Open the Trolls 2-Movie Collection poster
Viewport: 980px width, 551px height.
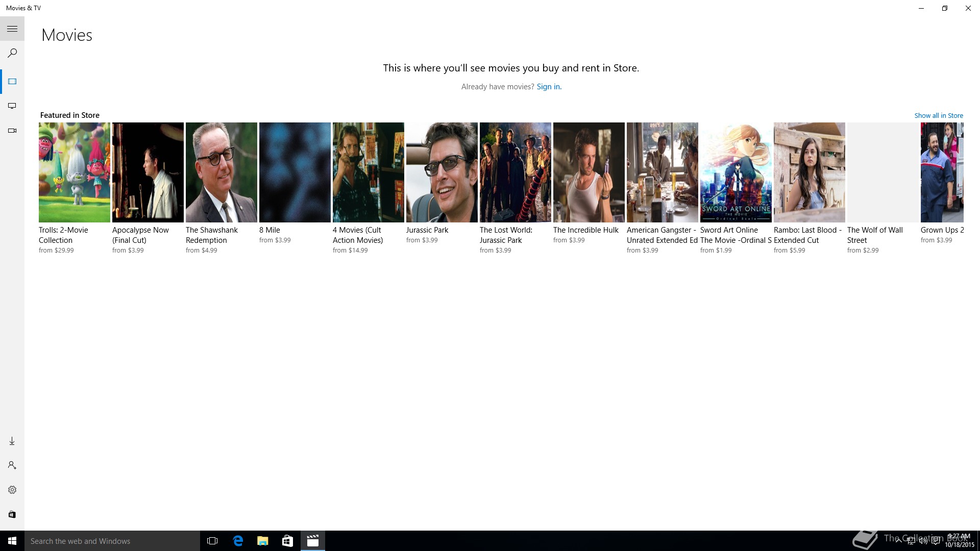[x=75, y=172]
